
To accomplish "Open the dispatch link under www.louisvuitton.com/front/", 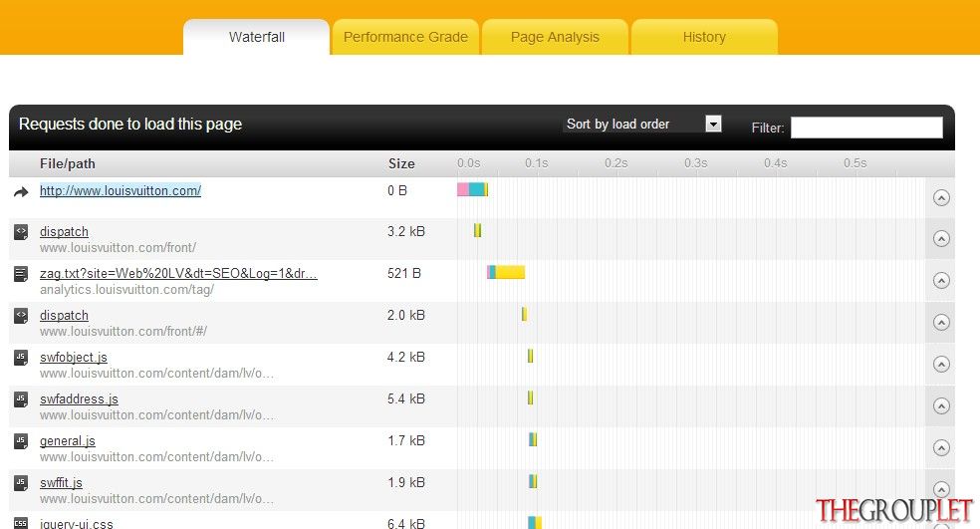I will [64, 231].
